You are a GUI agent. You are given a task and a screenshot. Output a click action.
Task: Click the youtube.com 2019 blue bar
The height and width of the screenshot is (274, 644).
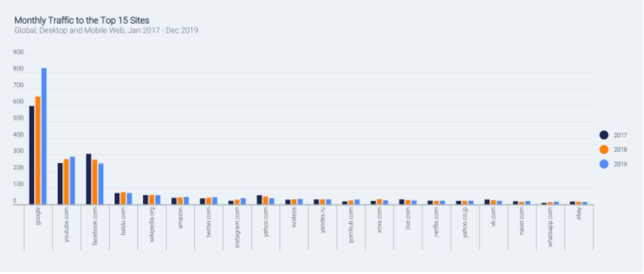coord(73,180)
